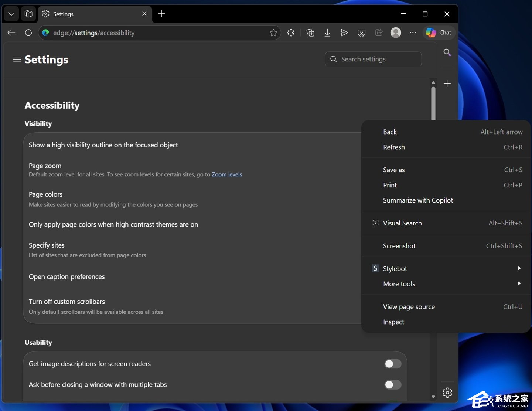The height and width of the screenshot is (411, 532).
Task: Select Print in the context menu
Action: [x=446, y=185]
